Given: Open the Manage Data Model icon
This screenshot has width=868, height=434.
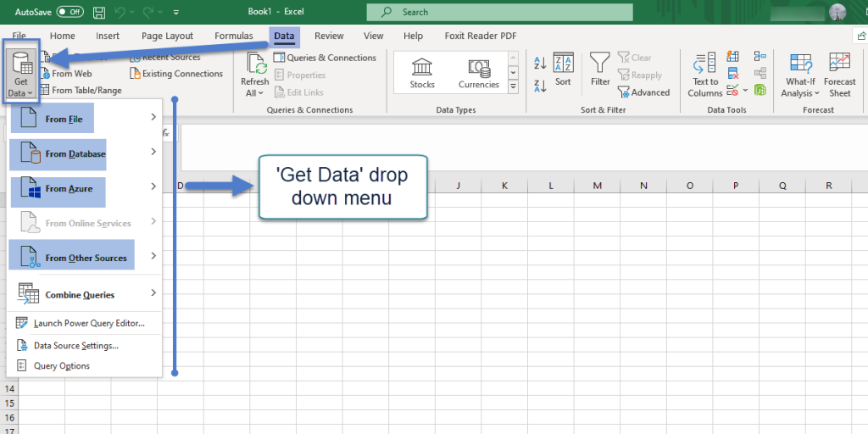Looking at the screenshot, I should tap(760, 90).
